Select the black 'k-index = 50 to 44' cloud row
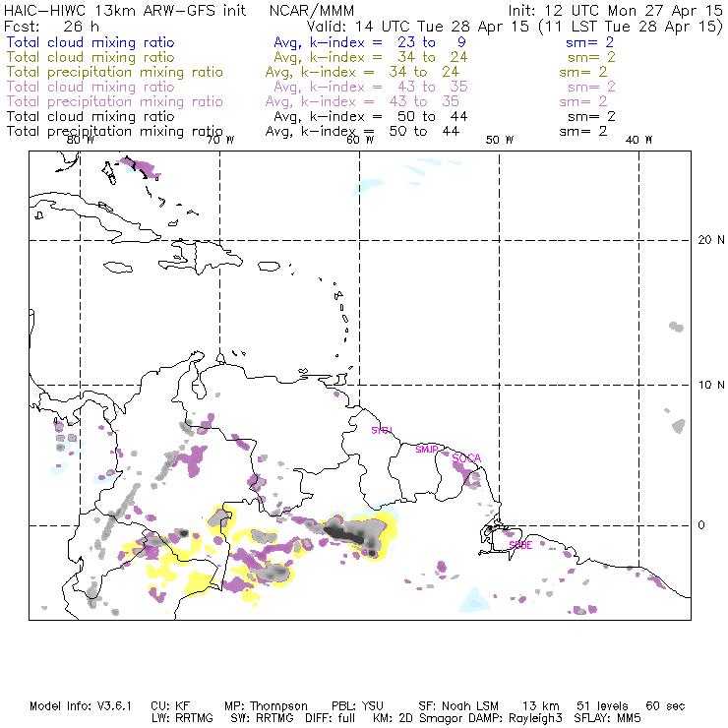 [x=389, y=116]
